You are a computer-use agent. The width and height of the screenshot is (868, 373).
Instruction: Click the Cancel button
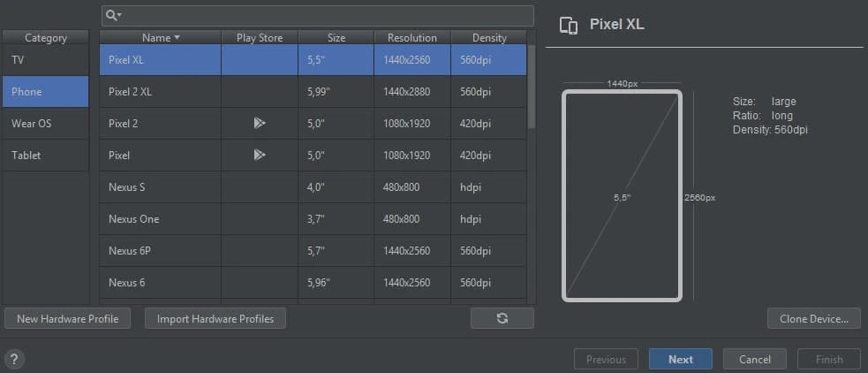pyautogui.click(x=754, y=359)
